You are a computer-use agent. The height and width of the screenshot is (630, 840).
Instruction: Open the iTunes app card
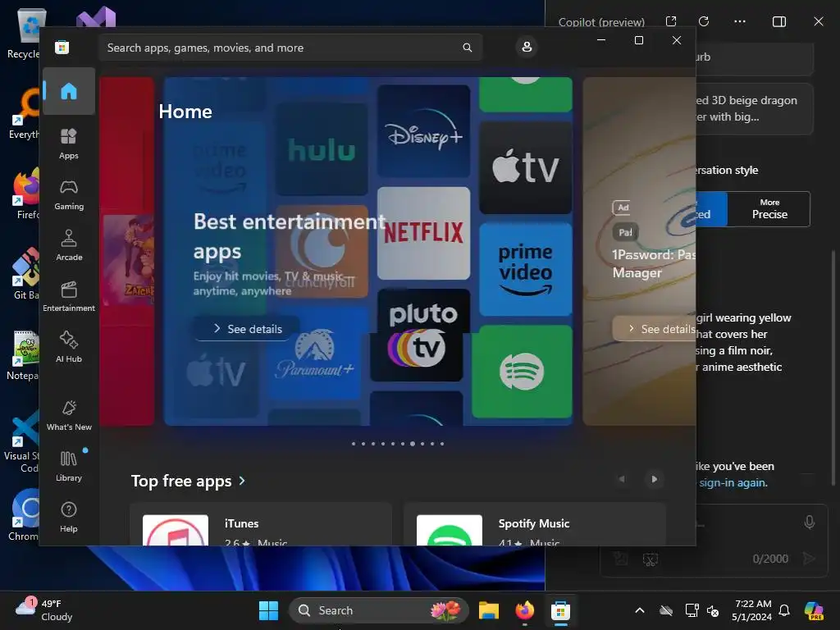pos(261,524)
